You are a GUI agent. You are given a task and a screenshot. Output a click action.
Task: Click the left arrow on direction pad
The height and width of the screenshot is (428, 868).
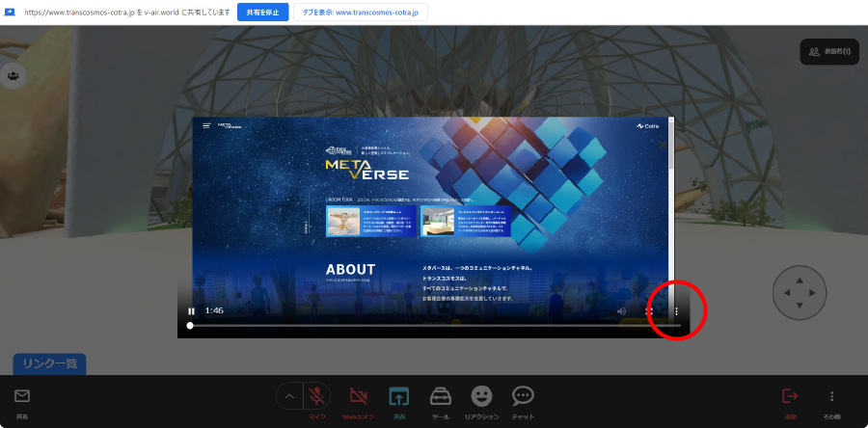coord(787,293)
